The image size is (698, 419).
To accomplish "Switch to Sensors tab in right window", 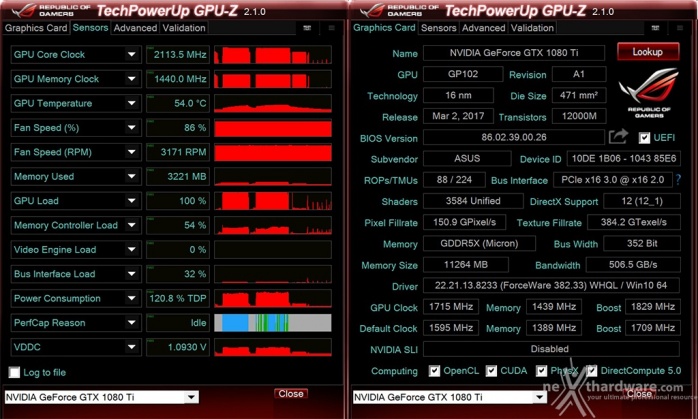I will click(438, 28).
